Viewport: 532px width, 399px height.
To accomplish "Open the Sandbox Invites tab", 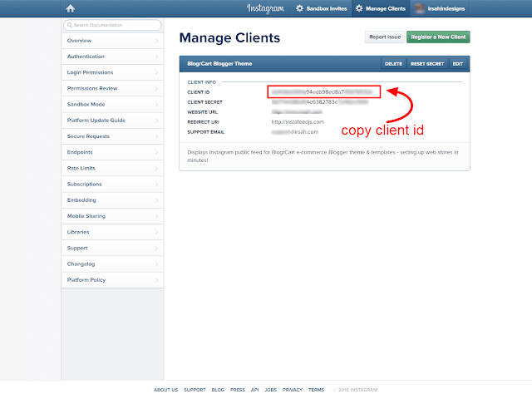I will [322, 8].
